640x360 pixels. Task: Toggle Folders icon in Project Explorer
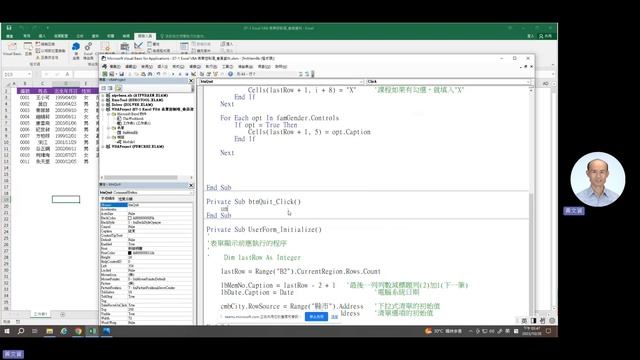pos(118,88)
